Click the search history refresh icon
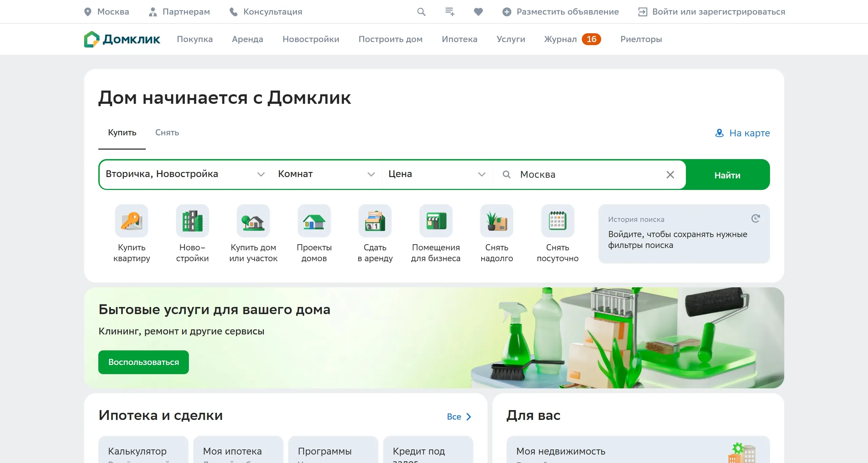Screen dimensions: 868x463 (x=755, y=219)
